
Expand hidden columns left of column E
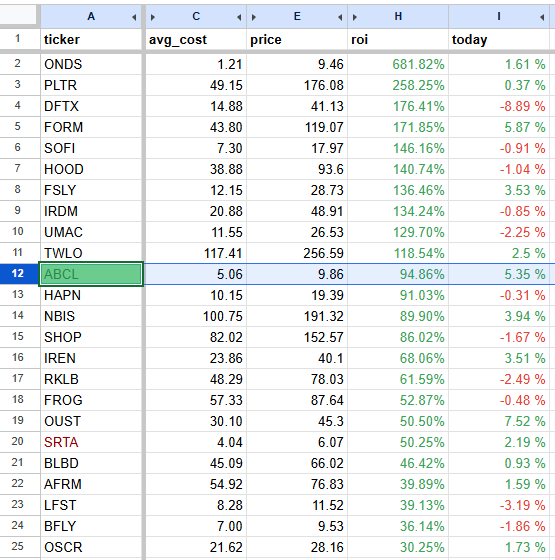pyautogui.click(x=254, y=17)
